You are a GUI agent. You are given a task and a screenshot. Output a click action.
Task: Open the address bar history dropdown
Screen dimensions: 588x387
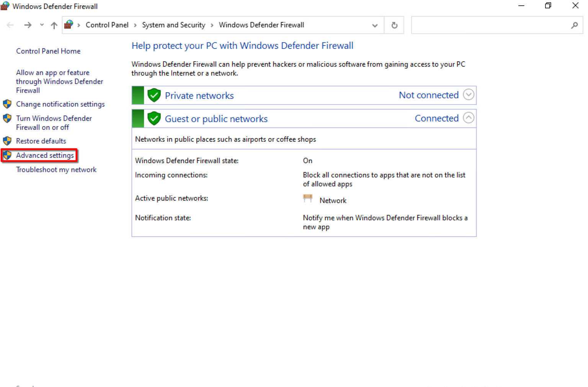point(375,25)
